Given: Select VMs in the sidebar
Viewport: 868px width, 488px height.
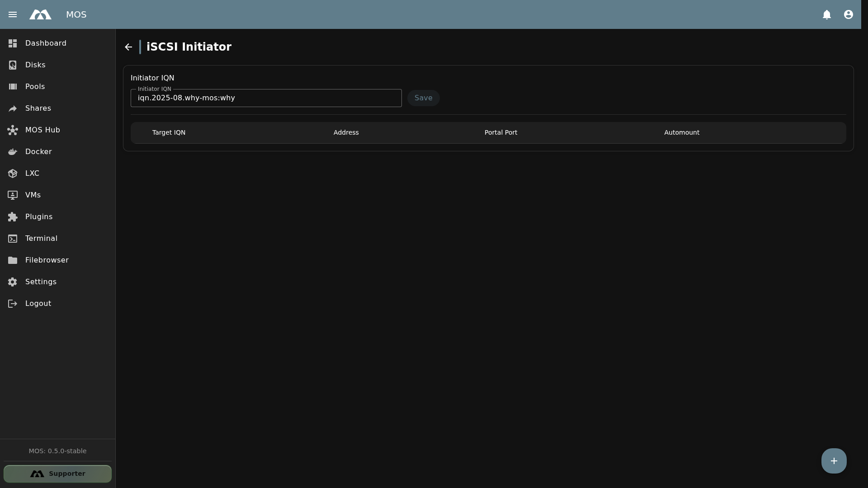Looking at the screenshot, I should coord(57,195).
